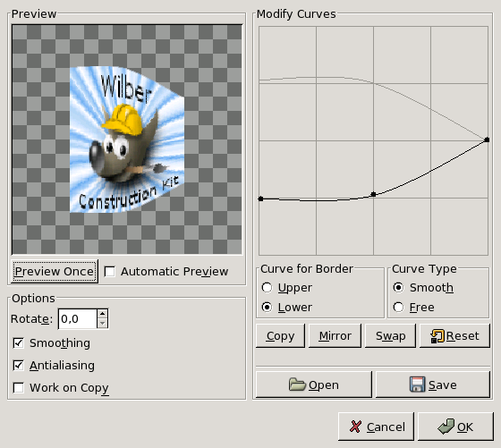Viewport: 501px width, 448px height.
Task: Enable Work on Copy
Action: tap(18, 388)
